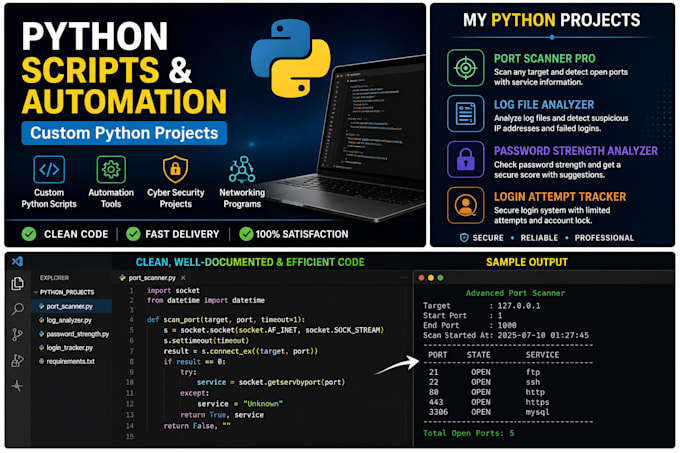680x453 pixels.
Task: Click the PROFESSIONAL footer label
Action: (x=604, y=238)
